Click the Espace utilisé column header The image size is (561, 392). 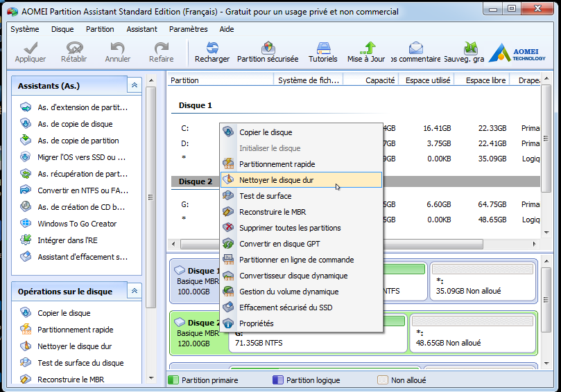point(426,80)
